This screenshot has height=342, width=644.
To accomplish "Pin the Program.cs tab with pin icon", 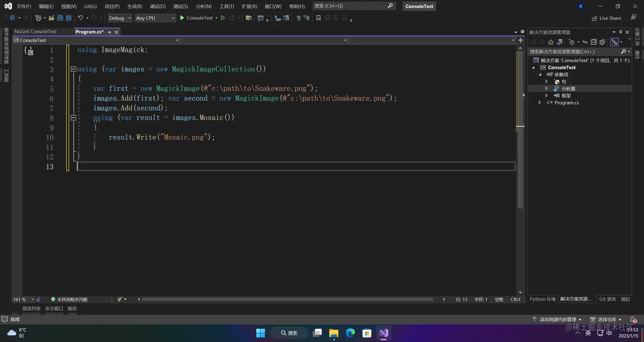I will [x=109, y=32].
